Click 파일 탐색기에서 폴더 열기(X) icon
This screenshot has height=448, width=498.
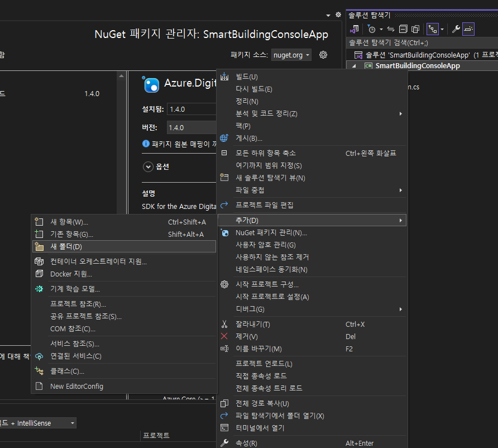[224, 416]
